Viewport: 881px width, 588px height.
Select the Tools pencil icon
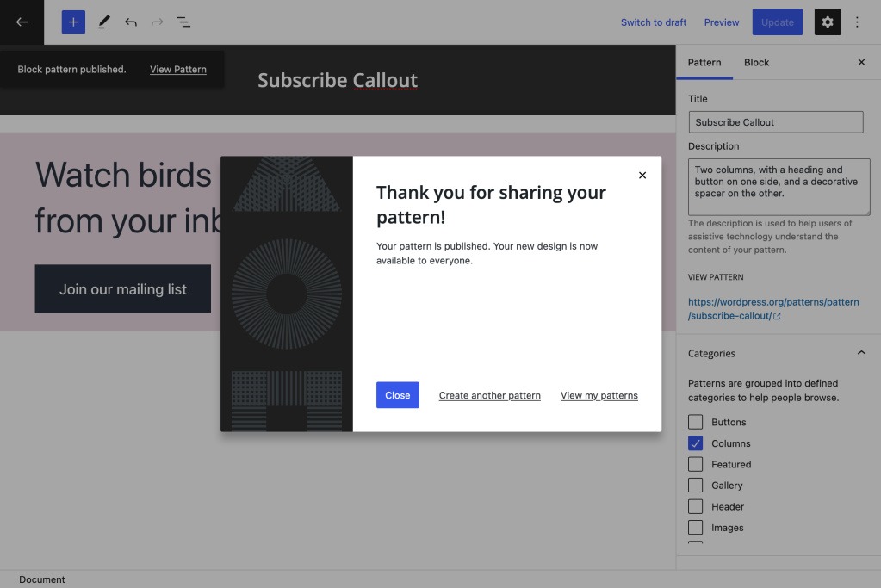click(104, 22)
